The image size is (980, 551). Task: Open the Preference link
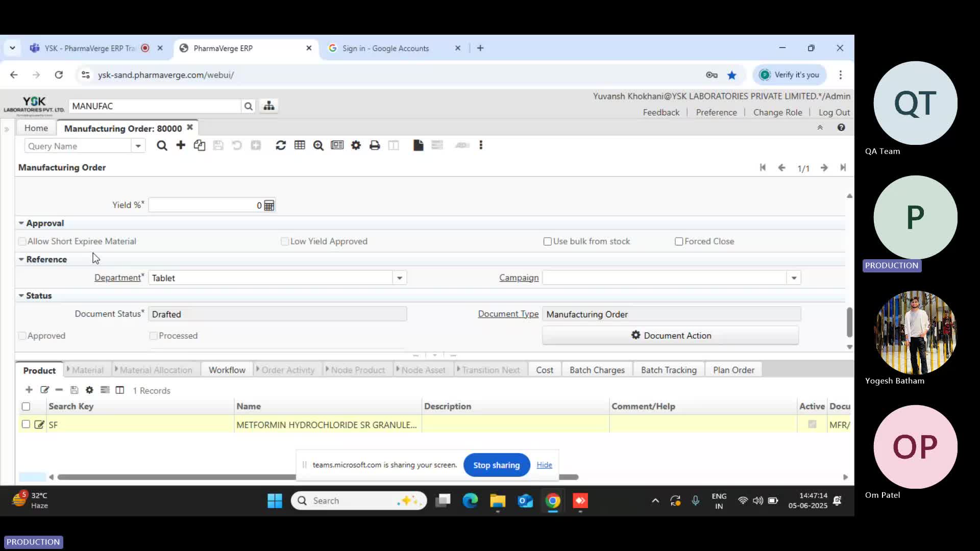716,112
